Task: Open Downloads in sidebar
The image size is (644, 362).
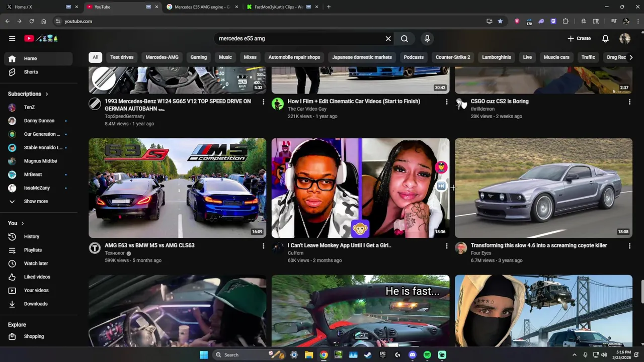Action: click(38, 304)
